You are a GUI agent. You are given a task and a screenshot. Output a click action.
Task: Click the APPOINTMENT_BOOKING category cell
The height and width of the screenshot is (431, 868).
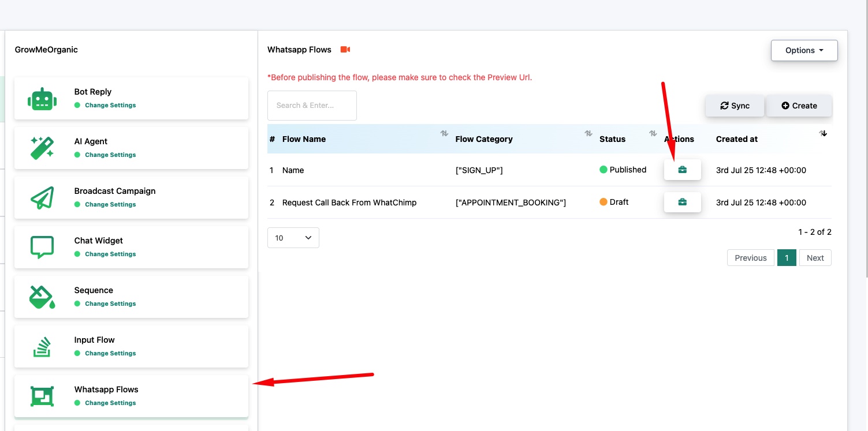tap(511, 203)
